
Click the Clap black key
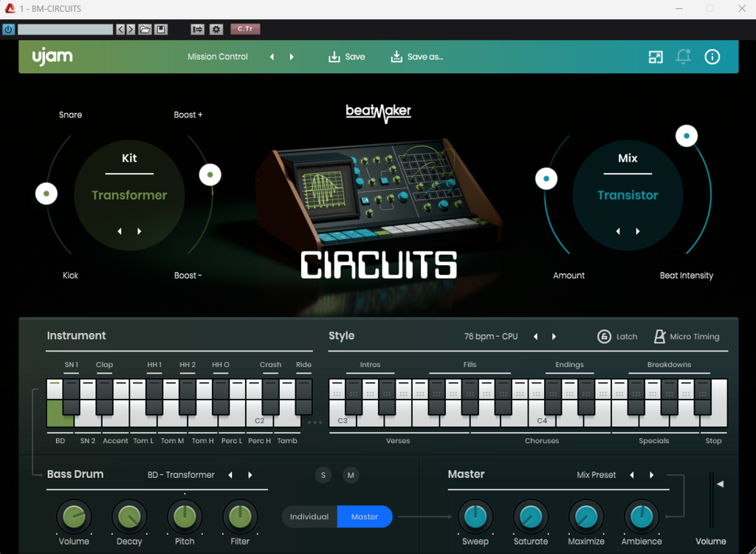tap(104, 397)
